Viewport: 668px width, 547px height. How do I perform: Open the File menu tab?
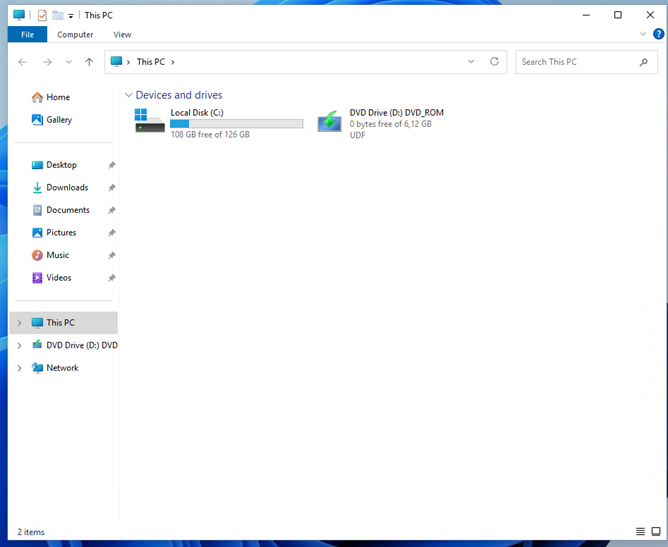[x=27, y=34]
